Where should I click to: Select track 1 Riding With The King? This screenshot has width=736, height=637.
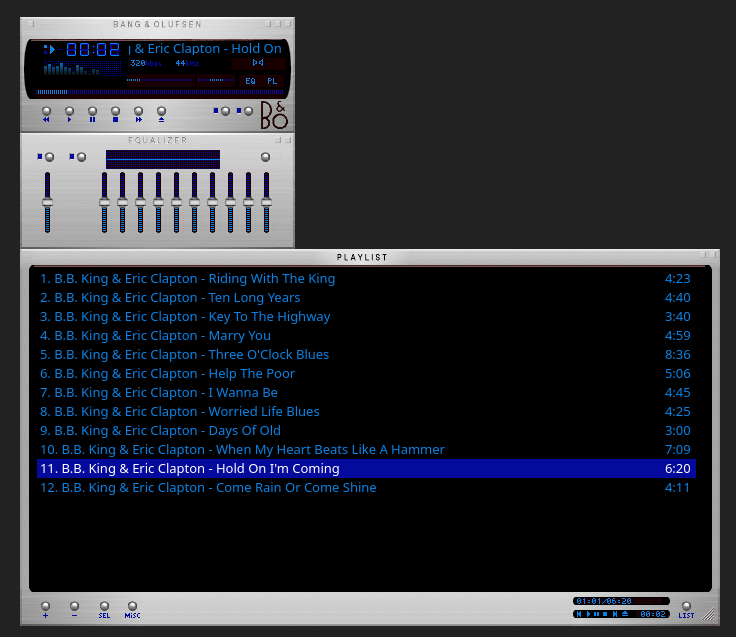click(366, 279)
